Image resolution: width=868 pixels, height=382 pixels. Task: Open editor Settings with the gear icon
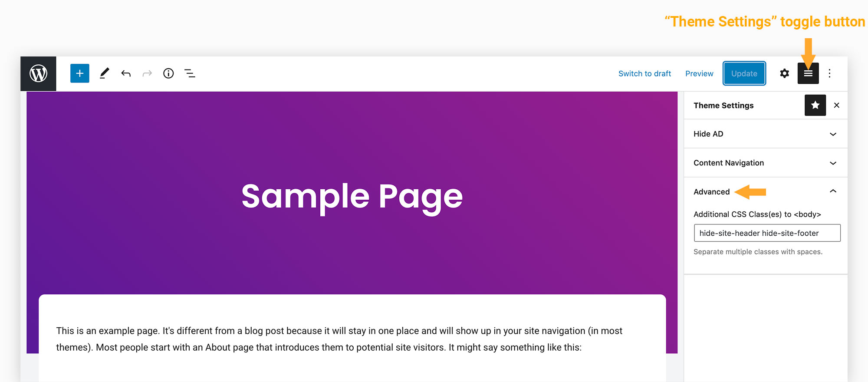pos(785,73)
